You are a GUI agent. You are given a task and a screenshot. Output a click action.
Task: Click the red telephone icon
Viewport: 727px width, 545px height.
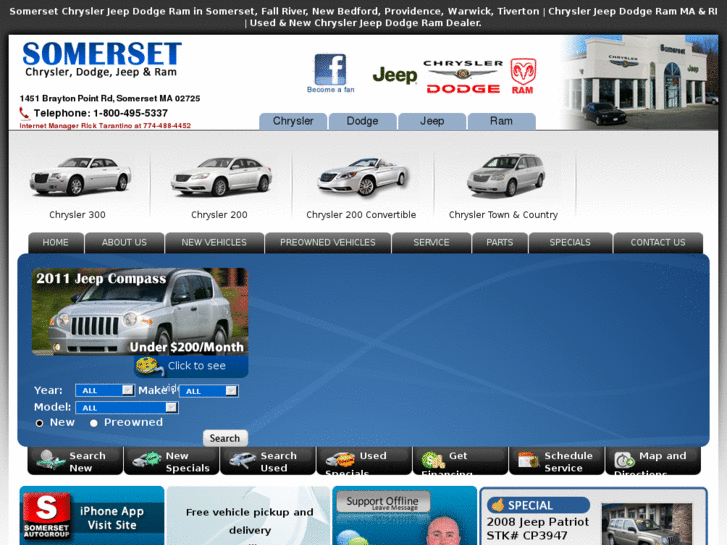click(24, 113)
